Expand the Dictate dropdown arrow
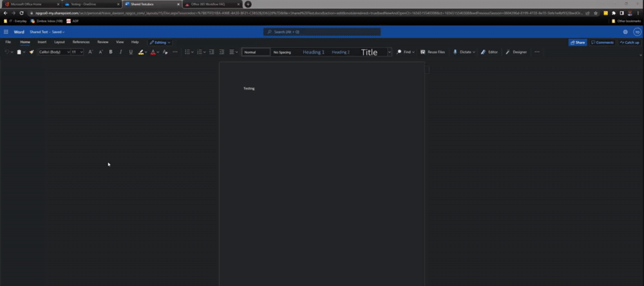Viewport: 644px width, 286px height. coord(473,52)
